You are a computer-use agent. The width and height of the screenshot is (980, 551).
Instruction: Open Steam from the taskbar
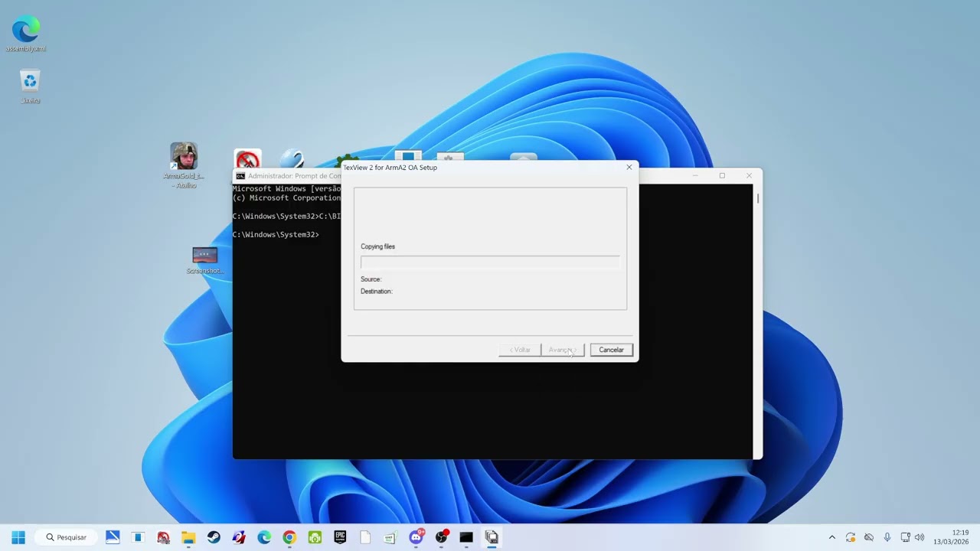(x=214, y=537)
